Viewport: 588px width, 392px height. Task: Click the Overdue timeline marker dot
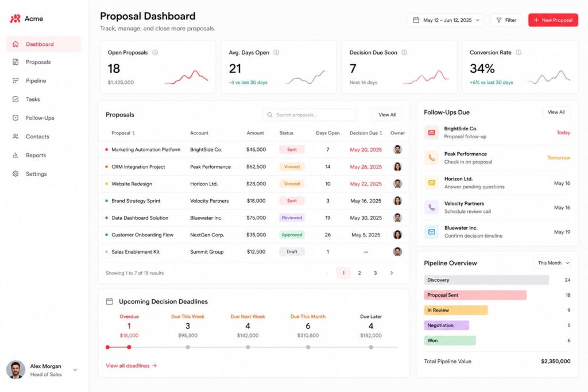pos(129,347)
